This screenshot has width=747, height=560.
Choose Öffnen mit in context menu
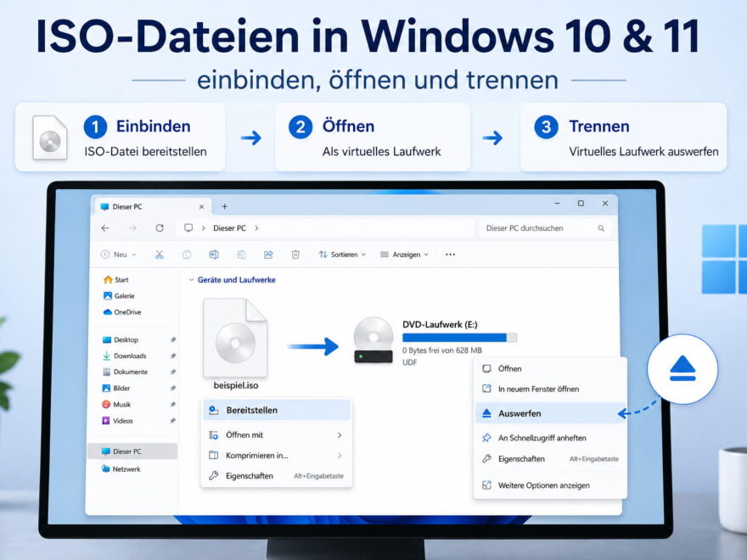click(277, 434)
